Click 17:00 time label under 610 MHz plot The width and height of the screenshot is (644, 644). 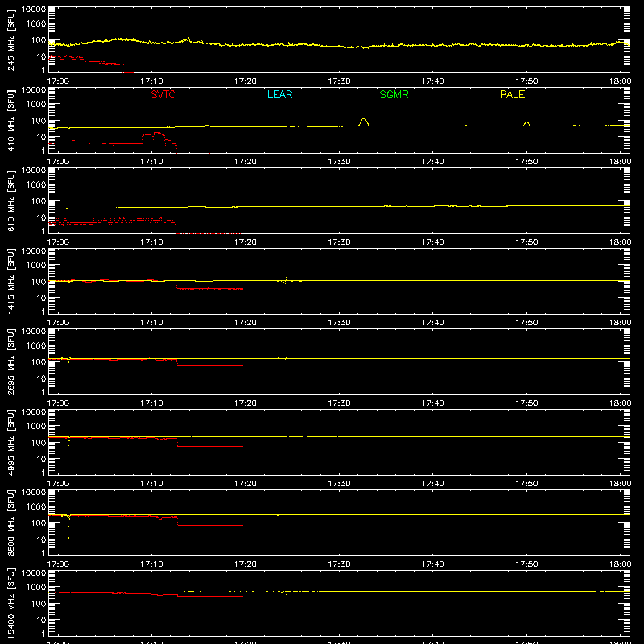pos(58,242)
